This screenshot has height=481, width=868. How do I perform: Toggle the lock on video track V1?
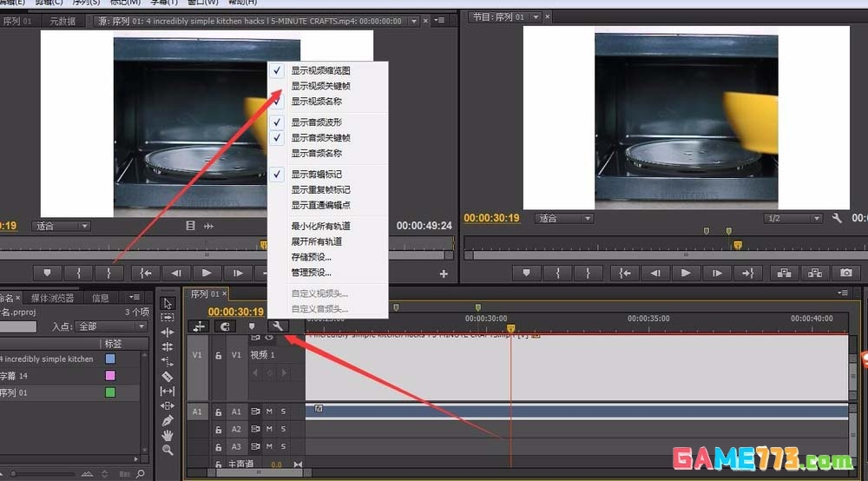[219, 355]
